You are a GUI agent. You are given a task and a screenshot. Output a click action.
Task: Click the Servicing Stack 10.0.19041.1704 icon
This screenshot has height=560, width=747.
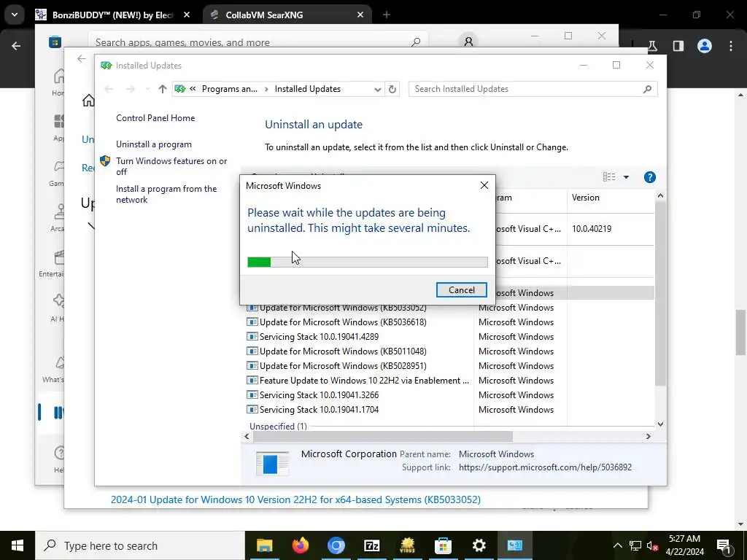pyautogui.click(x=252, y=410)
